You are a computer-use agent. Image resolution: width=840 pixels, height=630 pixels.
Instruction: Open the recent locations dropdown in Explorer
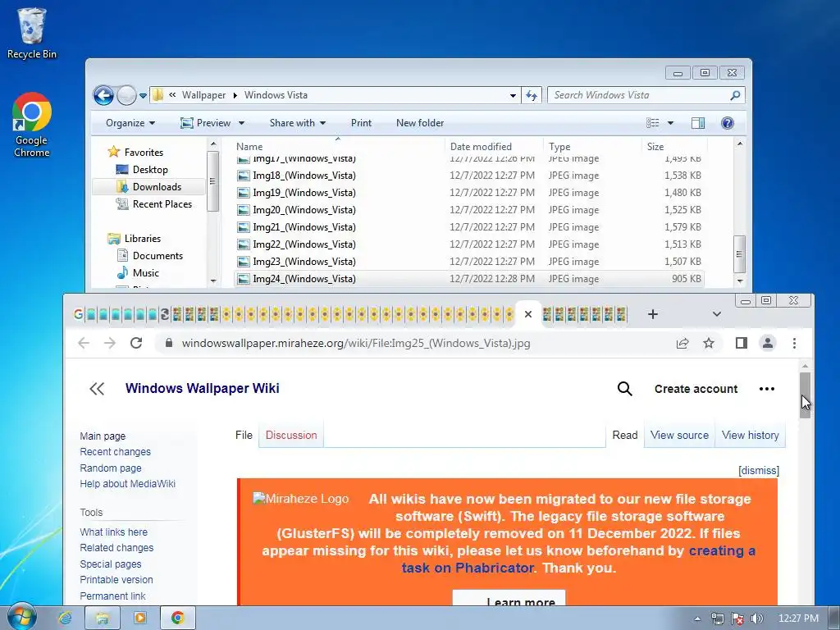coord(143,96)
